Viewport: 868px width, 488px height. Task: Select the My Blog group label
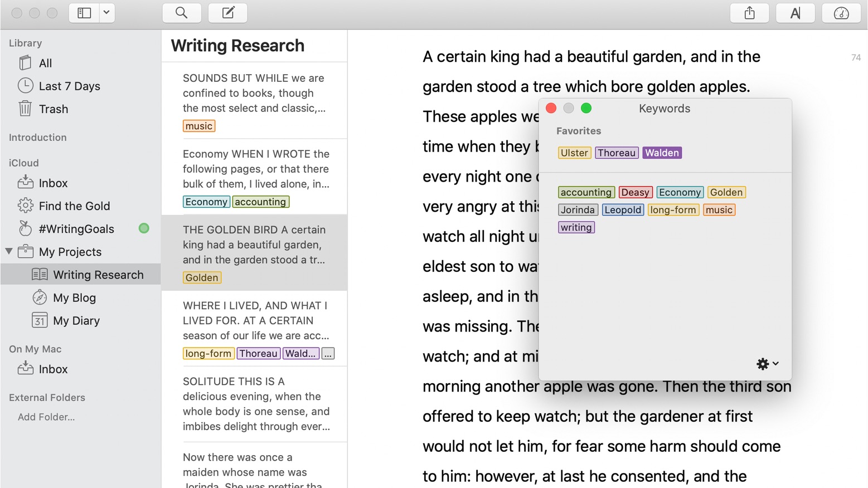coord(74,297)
